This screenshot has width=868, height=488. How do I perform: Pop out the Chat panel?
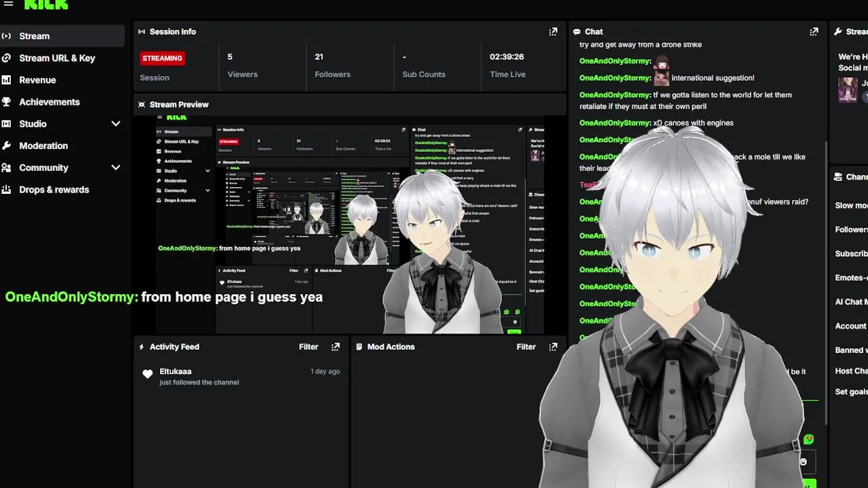[x=814, y=32]
